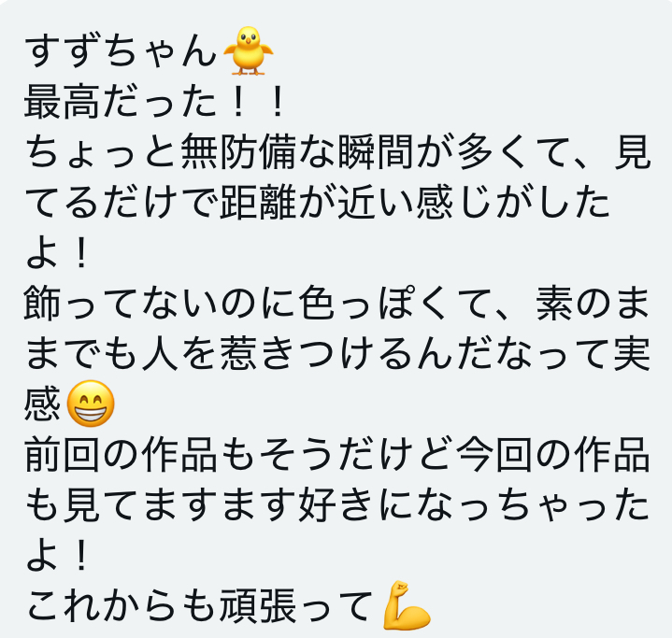
Task: Click the phrase これからも
Action: point(121,605)
